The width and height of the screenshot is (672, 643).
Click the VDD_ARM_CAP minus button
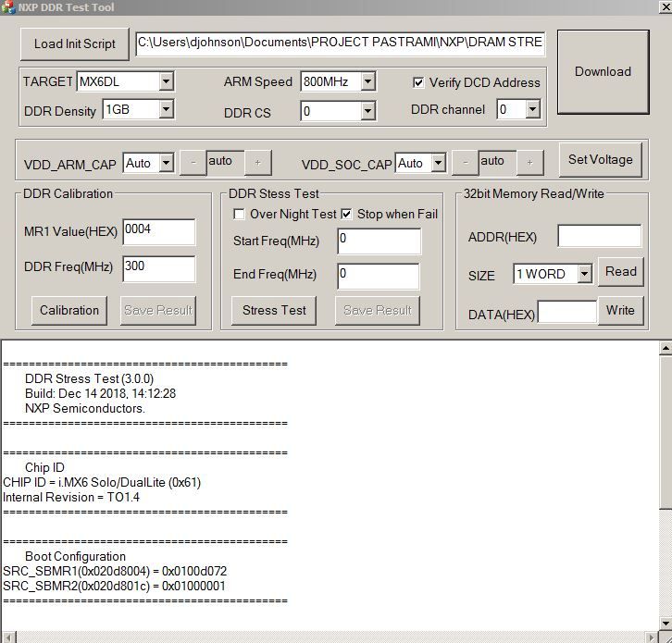click(193, 163)
